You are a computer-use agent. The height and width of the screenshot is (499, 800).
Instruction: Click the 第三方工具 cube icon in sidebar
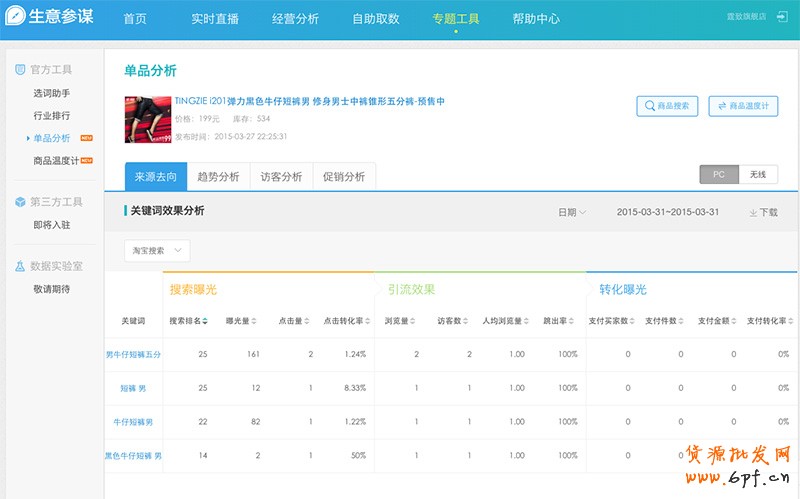point(20,202)
